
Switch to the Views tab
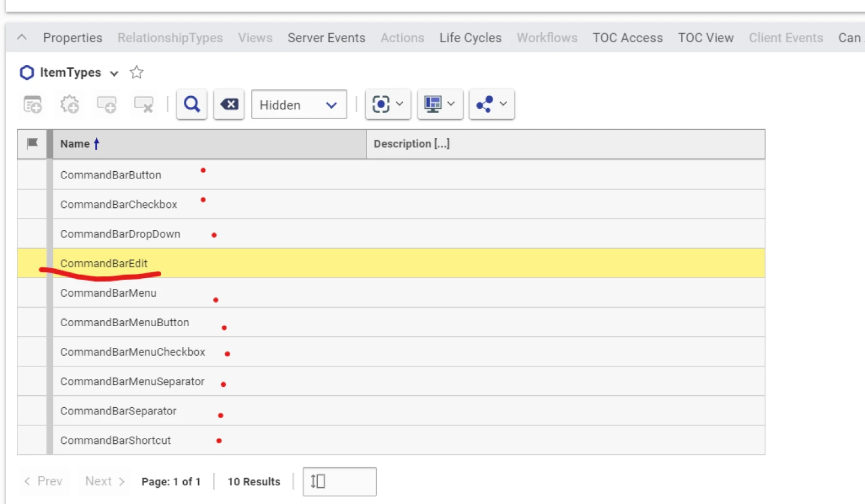(x=255, y=38)
